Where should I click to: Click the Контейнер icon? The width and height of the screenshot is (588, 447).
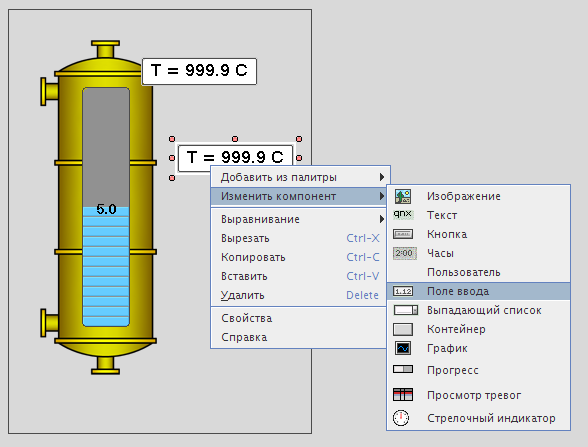(403, 329)
